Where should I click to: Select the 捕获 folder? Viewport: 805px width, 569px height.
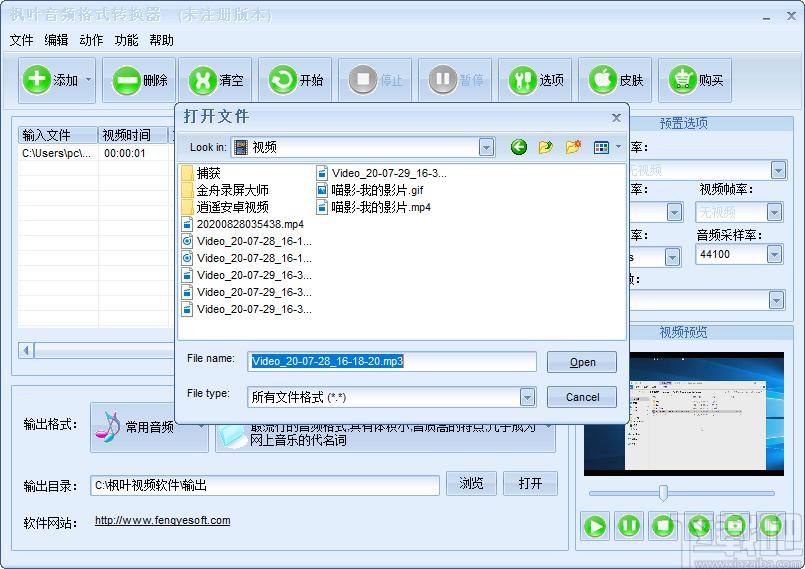click(201, 173)
